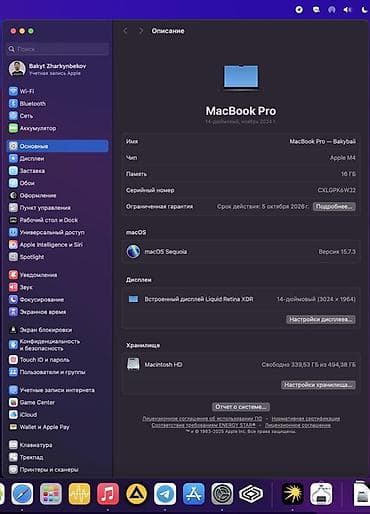Open Music app from the Dock
The width and height of the screenshot is (370, 514).
tap(108, 494)
